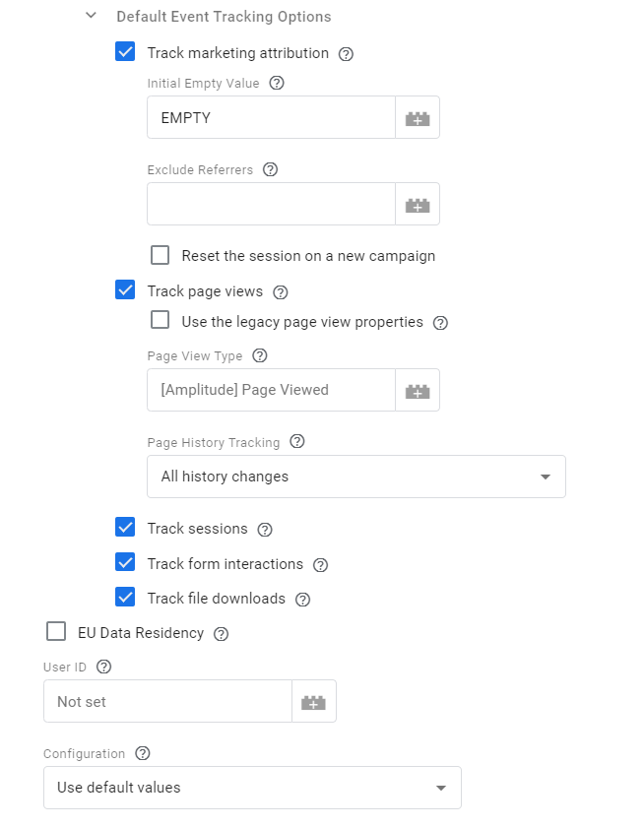This screenshot has width=644, height=828.
Task: Click variable picker icon for Exclude Referrers
Action: coord(418,205)
